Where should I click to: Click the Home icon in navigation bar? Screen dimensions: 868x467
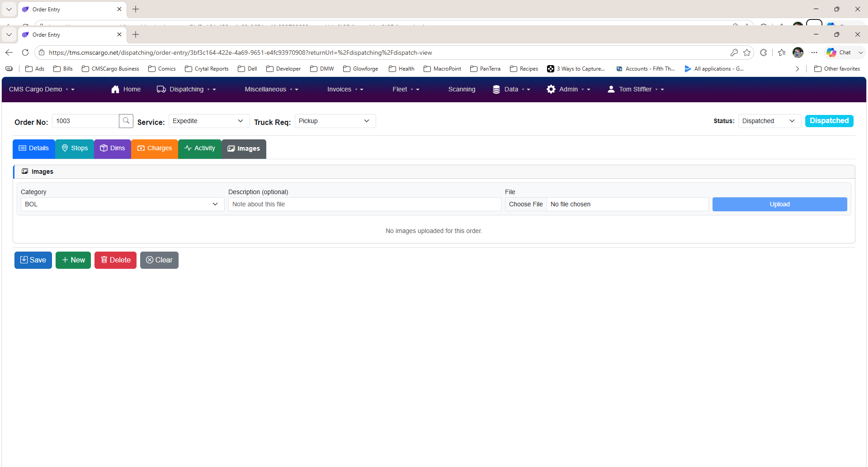(x=115, y=89)
